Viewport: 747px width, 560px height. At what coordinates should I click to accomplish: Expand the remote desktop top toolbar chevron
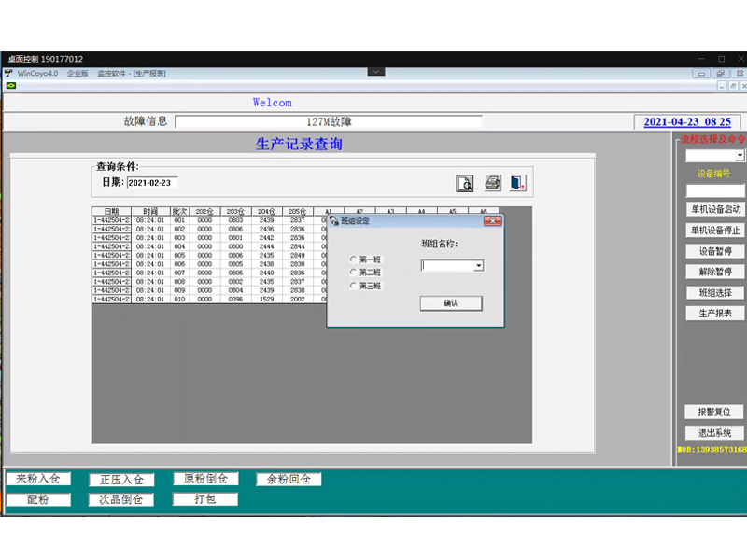click(375, 71)
